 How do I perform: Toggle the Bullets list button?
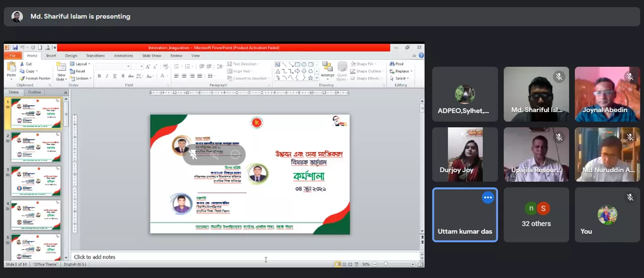click(177, 67)
